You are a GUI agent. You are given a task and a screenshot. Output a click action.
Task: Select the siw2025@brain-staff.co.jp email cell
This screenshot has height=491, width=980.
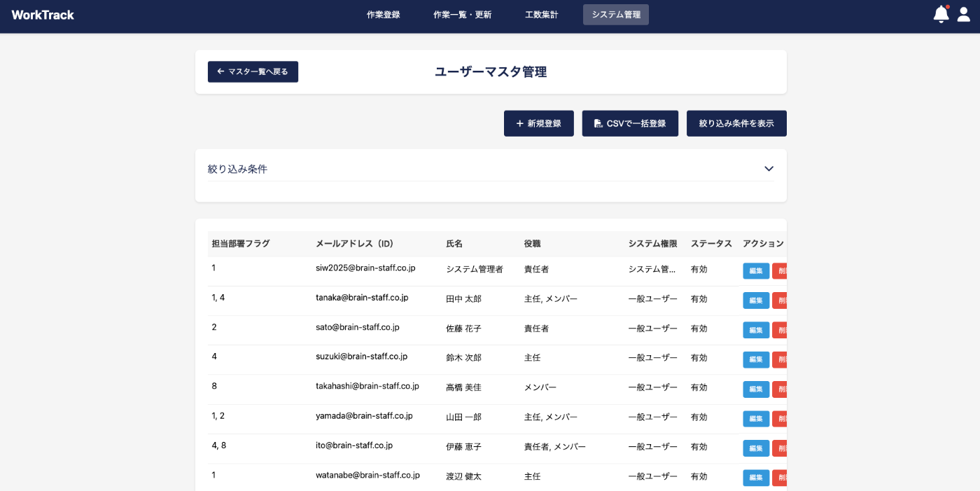click(365, 268)
